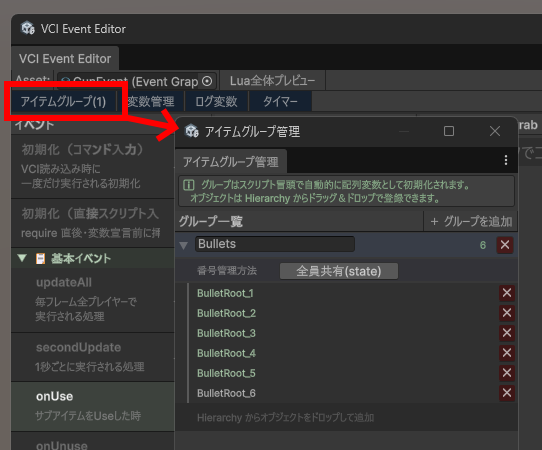Click the Asset GunEvent (Event Graph) field
The image size is (542, 450).
(137, 81)
